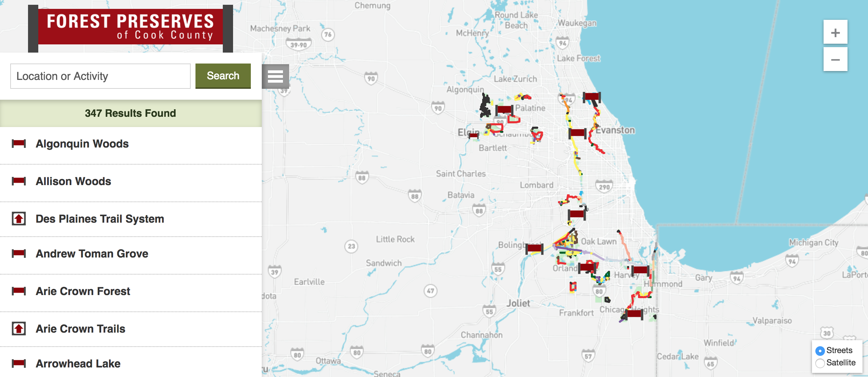Viewport: 868px width, 377px height.
Task: Select the Streets map layer
Action: pos(820,351)
